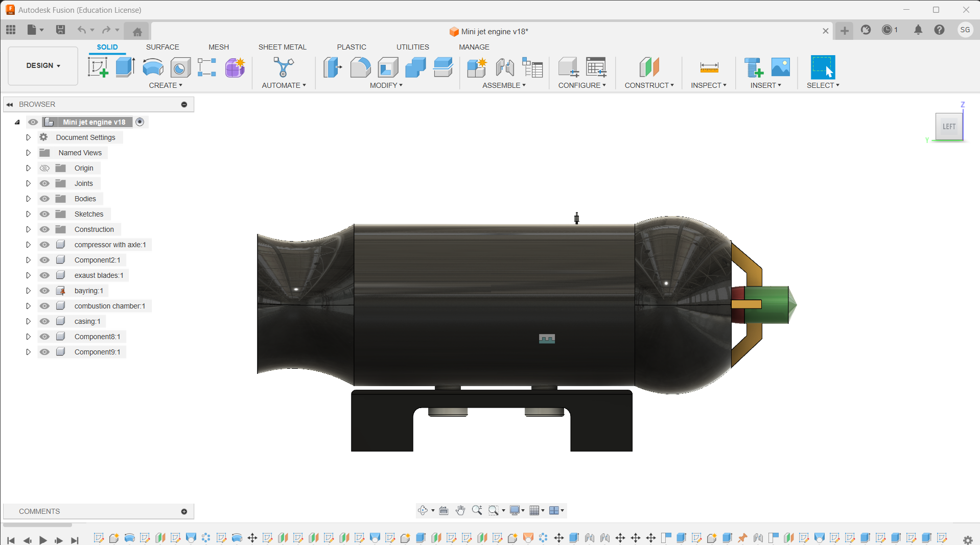Hide the compressor with axle:1 component

(44, 245)
